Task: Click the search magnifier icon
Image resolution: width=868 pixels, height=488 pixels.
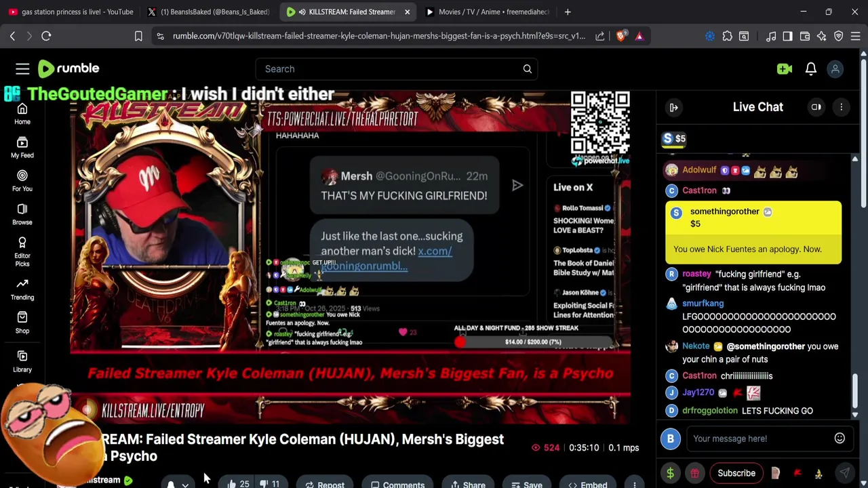Action: (527, 68)
